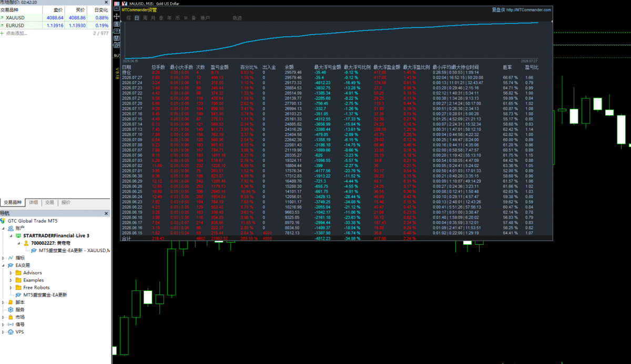Switch to the 报价 tab

(66, 202)
